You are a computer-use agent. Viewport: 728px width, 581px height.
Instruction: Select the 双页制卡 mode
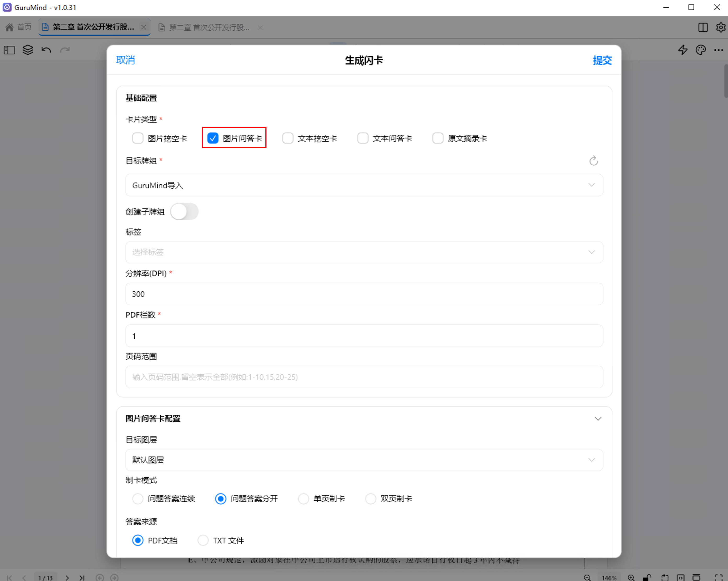point(371,499)
